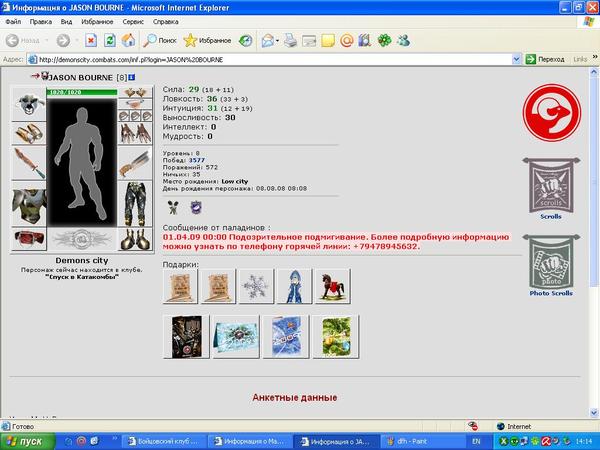Open the Файл menu
This screenshot has width=600, height=450.
[13, 22]
